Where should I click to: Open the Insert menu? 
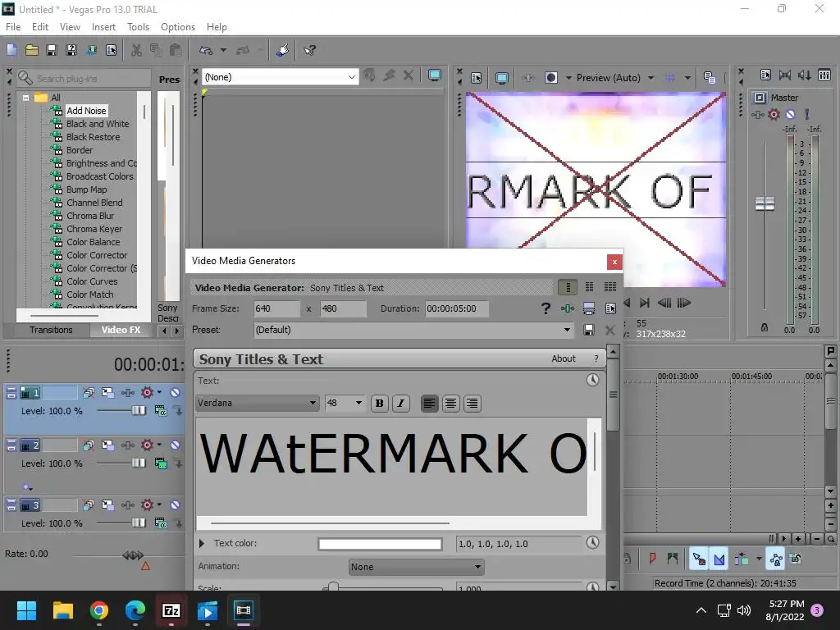[103, 27]
